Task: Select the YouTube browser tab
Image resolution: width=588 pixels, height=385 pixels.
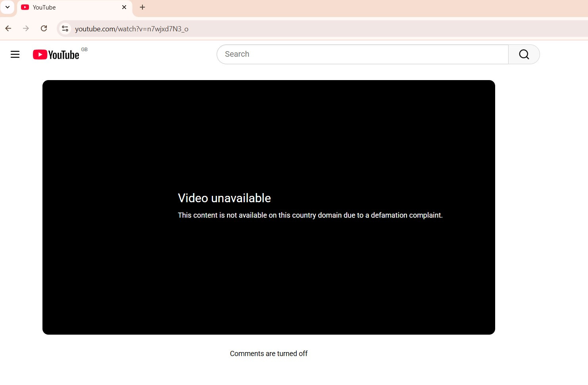Action: [75, 8]
